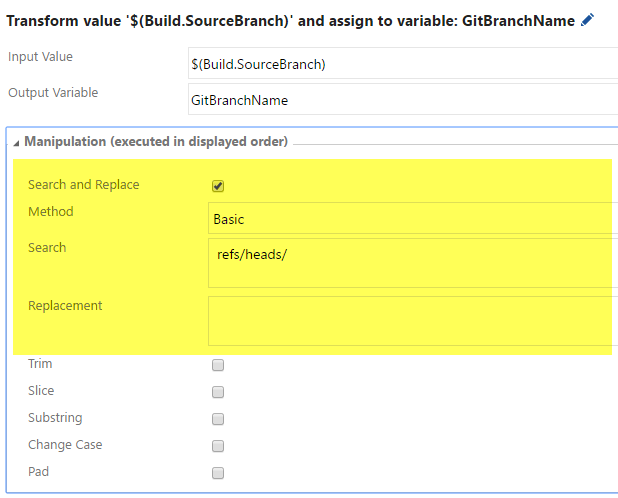Click the Input Value field
Image resolution: width=618 pixels, height=498 pixels.
point(403,63)
